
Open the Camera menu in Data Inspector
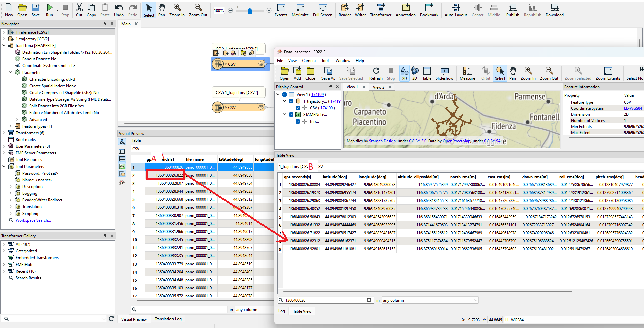tap(309, 61)
